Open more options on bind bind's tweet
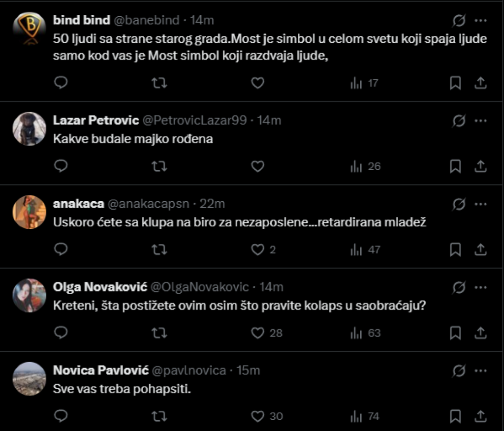The image size is (504, 431). [480, 21]
